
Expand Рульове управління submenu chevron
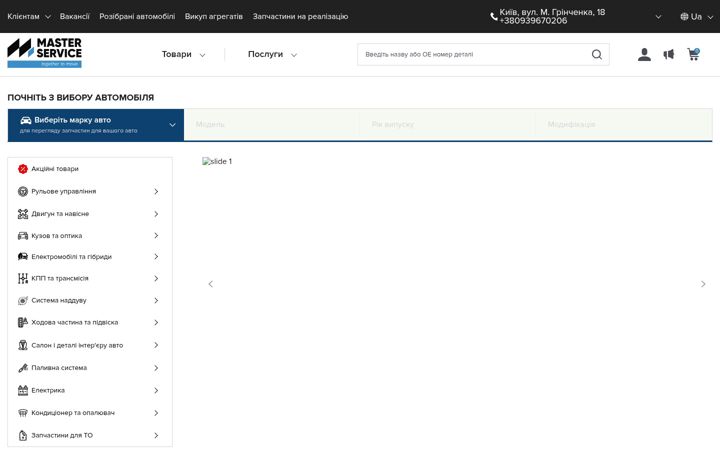coord(156,191)
